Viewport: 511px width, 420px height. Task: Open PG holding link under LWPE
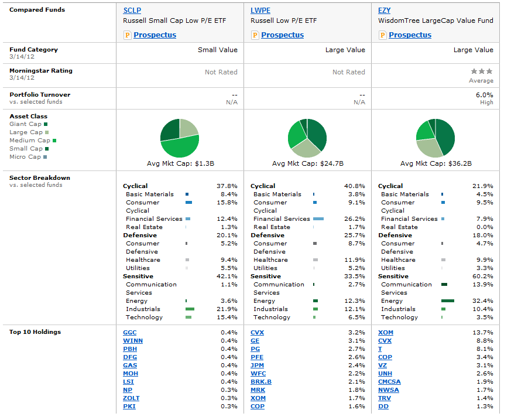tap(255, 349)
